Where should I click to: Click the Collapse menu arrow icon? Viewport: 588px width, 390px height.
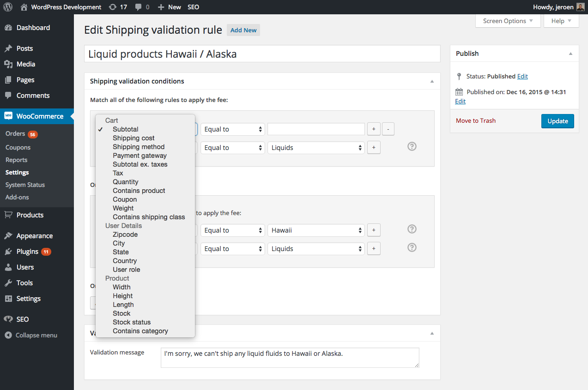pos(8,335)
